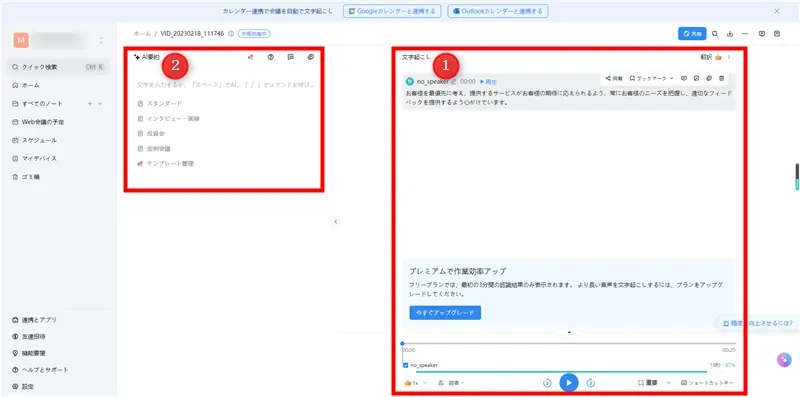Collapse the left panel with the arrow handle
This screenshot has height=397, width=800.
click(x=335, y=221)
